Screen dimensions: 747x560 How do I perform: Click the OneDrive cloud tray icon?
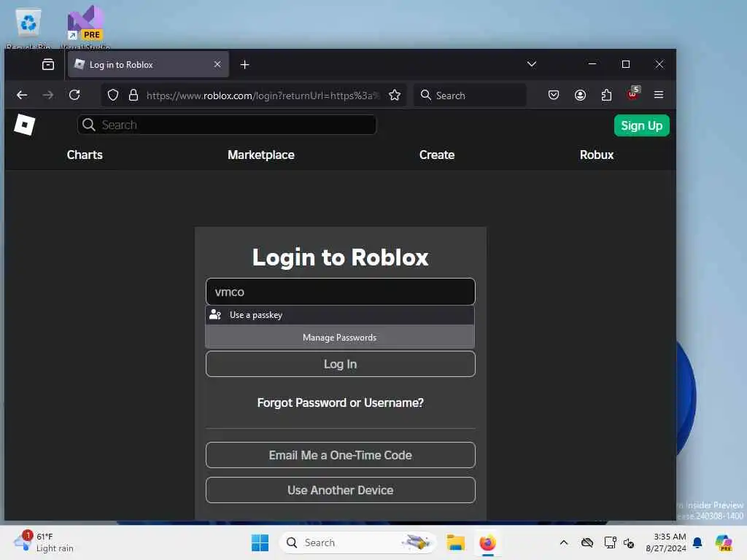[x=587, y=542]
